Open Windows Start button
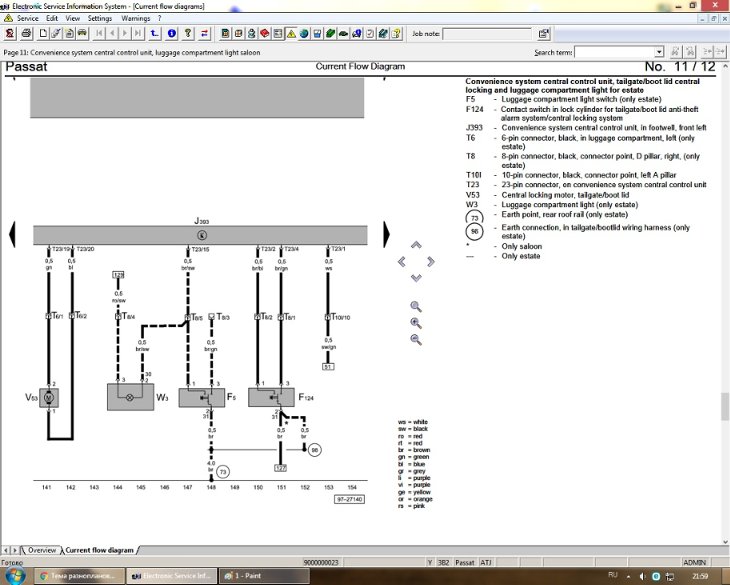 (14, 576)
